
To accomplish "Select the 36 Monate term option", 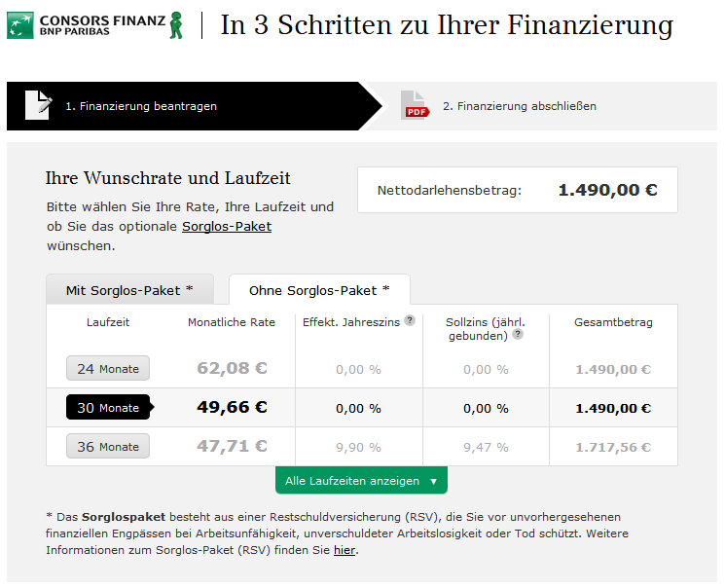I will coord(108,447).
